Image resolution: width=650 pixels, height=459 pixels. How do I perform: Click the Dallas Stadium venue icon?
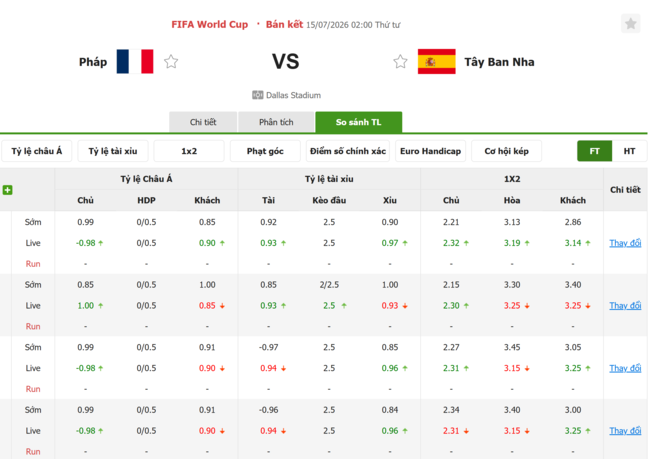tap(257, 95)
